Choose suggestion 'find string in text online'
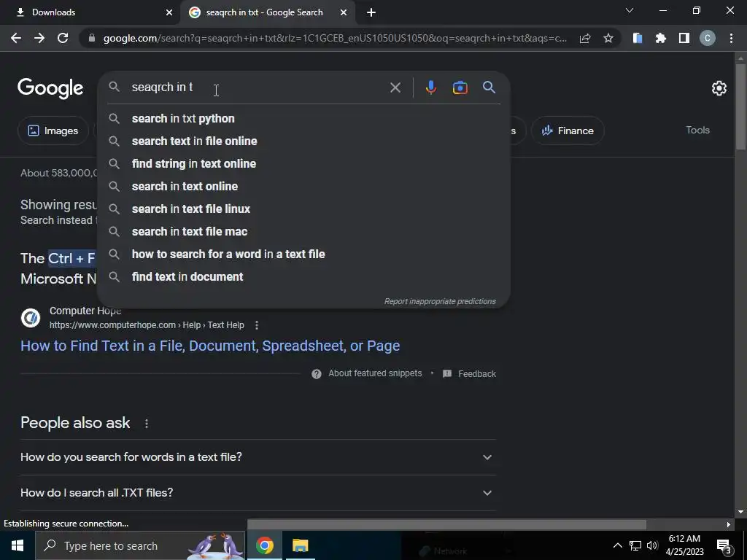747x560 pixels. click(x=303, y=164)
